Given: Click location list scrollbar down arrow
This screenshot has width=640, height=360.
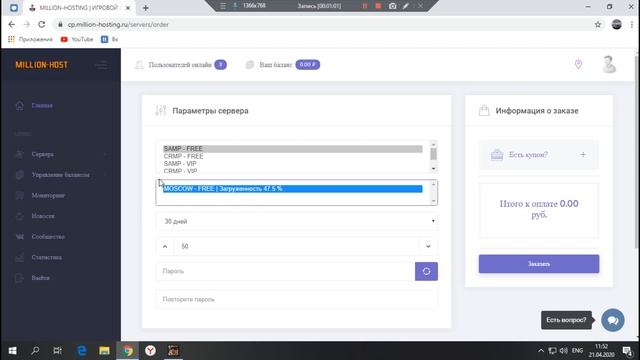Looking at the screenshot, I should click(x=433, y=201).
